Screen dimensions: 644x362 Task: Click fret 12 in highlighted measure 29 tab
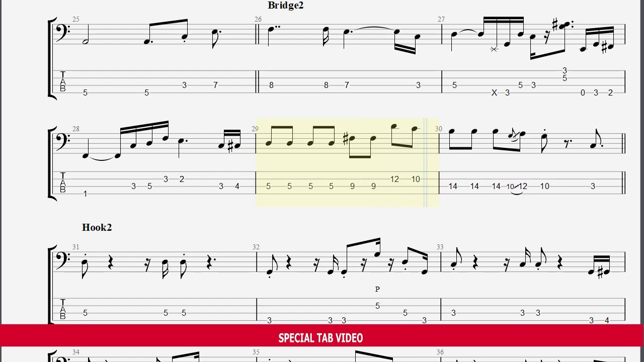[394, 179]
